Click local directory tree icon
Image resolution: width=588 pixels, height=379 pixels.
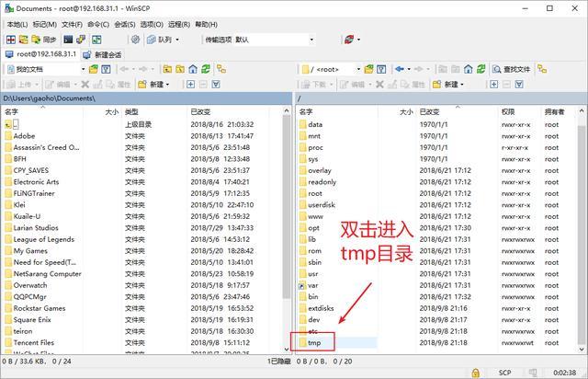pyautogui.click(x=221, y=69)
